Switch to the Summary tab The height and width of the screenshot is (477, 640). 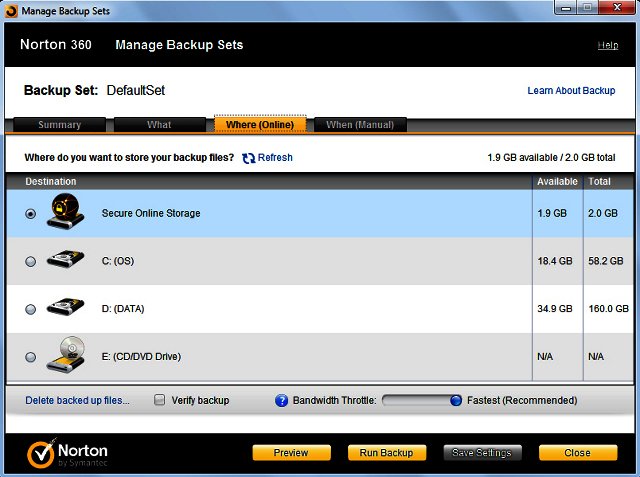click(60, 125)
